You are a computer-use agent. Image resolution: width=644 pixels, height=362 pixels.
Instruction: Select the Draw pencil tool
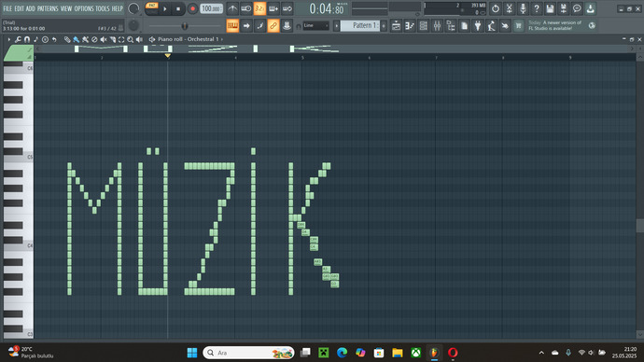tap(67, 39)
